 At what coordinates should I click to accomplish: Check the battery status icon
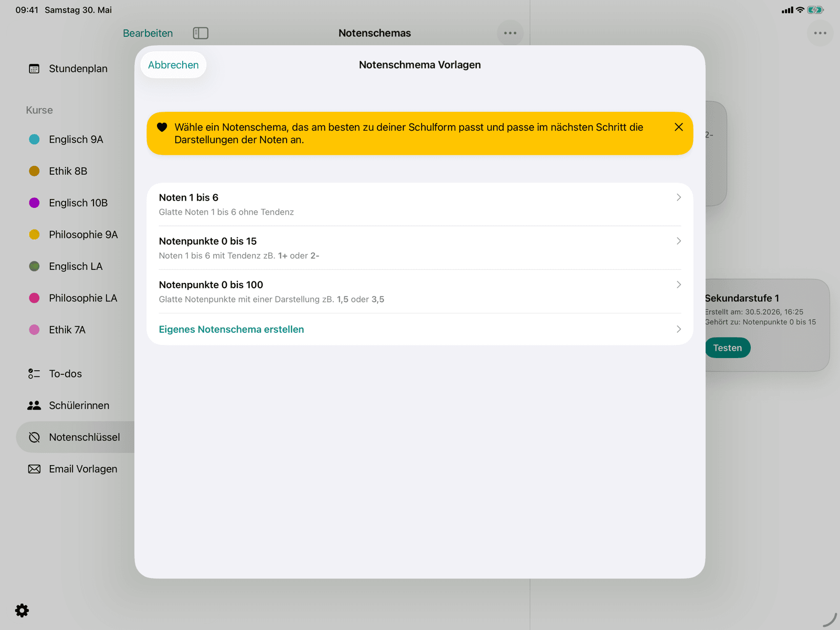click(815, 10)
